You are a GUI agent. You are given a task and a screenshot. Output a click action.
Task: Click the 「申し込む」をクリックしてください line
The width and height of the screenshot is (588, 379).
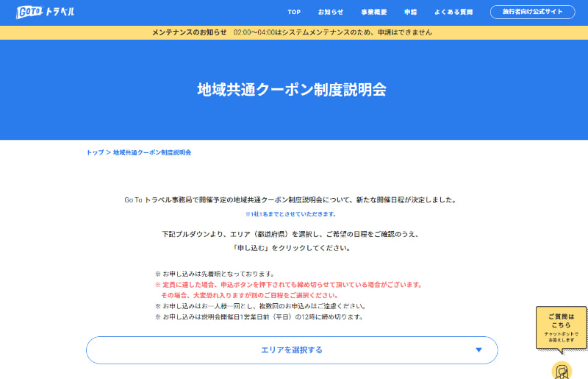pos(292,248)
